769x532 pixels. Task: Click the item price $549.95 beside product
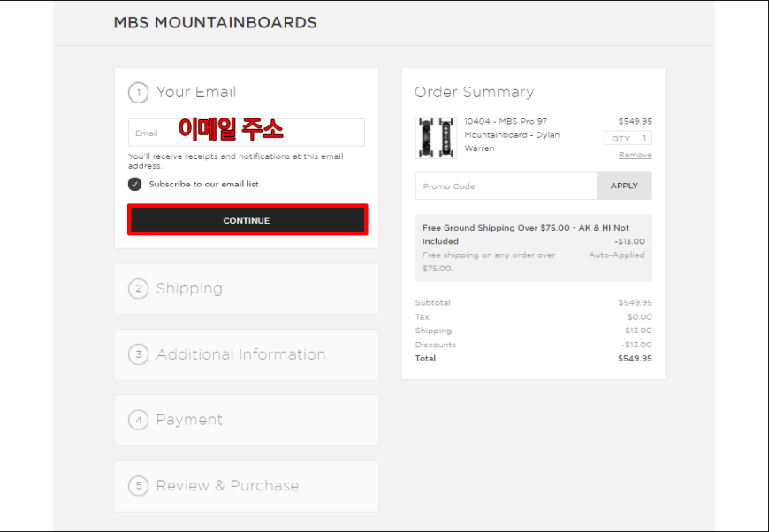636,121
